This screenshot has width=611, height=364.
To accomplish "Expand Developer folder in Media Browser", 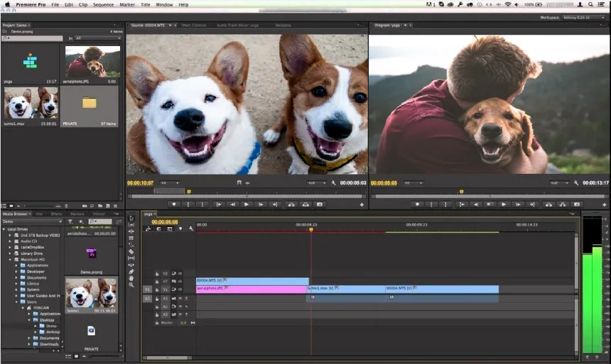I will click(16, 271).
